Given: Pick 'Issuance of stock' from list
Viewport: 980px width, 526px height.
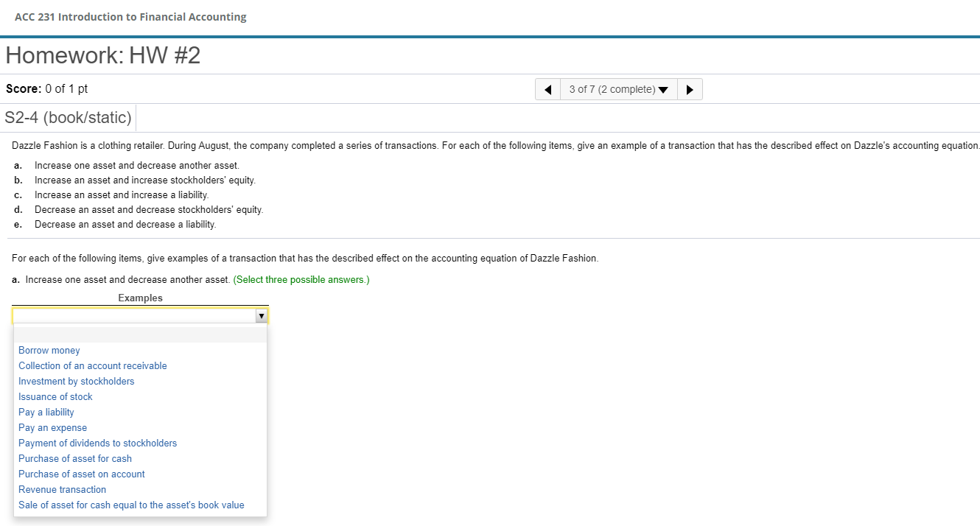Looking at the screenshot, I should [x=56, y=397].
